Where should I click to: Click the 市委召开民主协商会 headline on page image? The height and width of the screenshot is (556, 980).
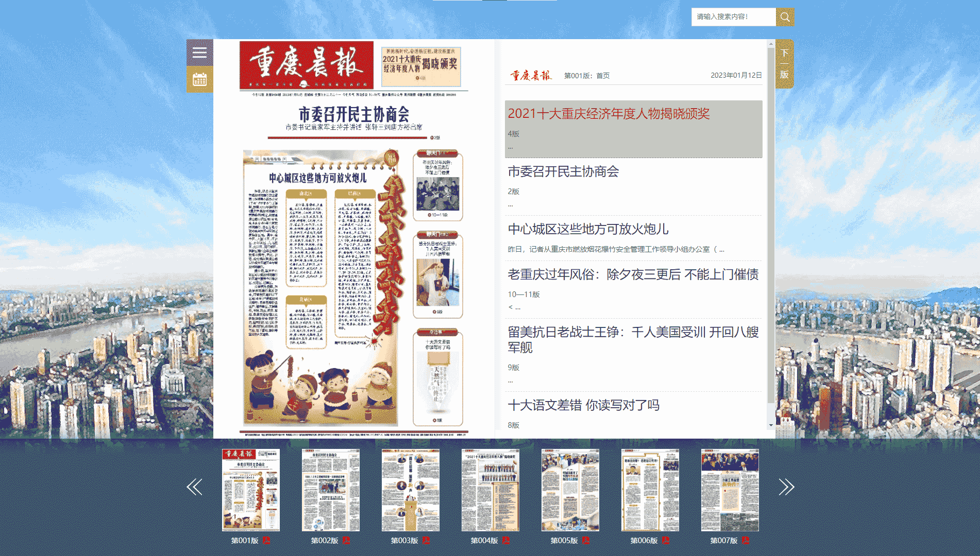[354, 114]
